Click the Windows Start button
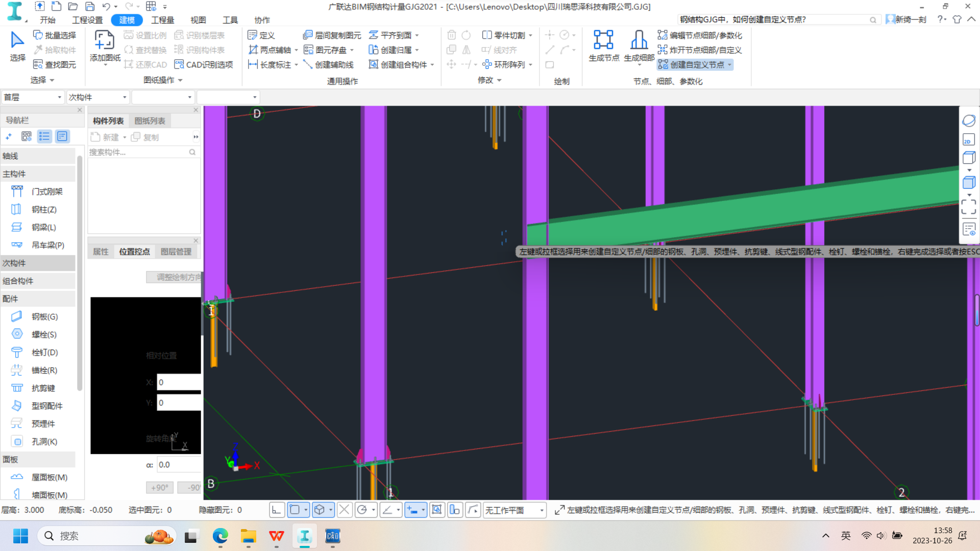980x551 pixels. 20,536
